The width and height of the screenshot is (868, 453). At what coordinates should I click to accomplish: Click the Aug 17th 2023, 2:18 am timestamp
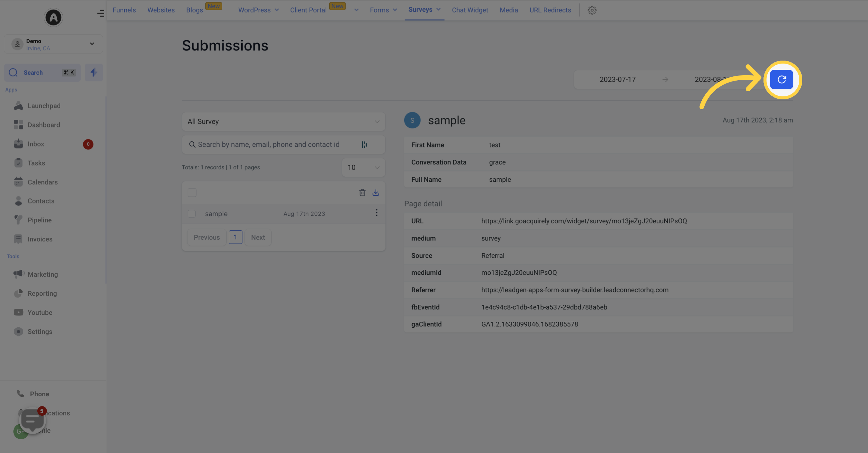pyautogui.click(x=758, y=120)
